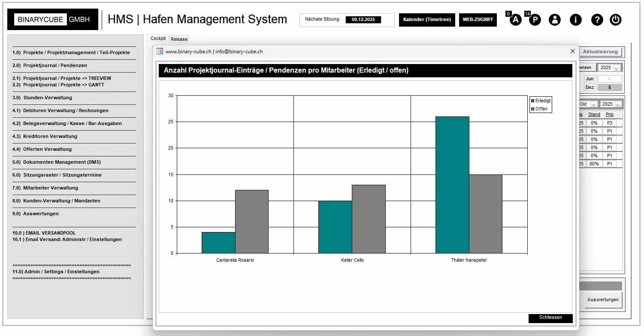Click the teal Erledigt legend swatch
The image size is (644, 336).
533,101
